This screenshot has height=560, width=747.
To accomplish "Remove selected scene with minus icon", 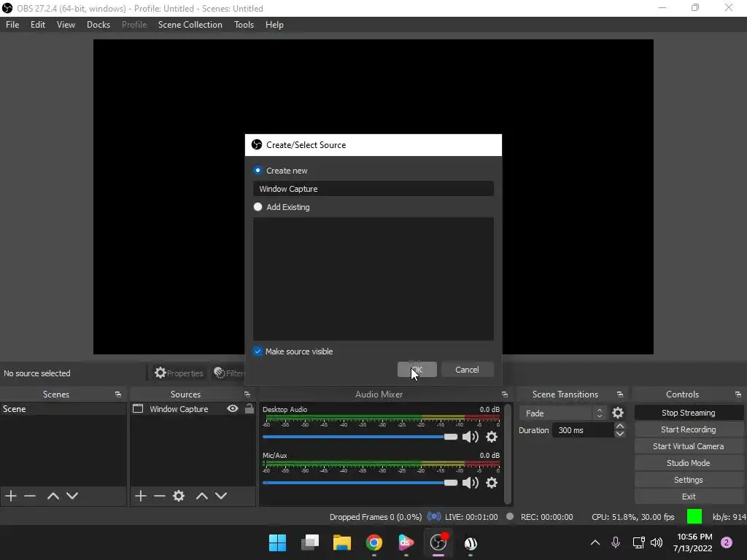I will tap(30, 496).
